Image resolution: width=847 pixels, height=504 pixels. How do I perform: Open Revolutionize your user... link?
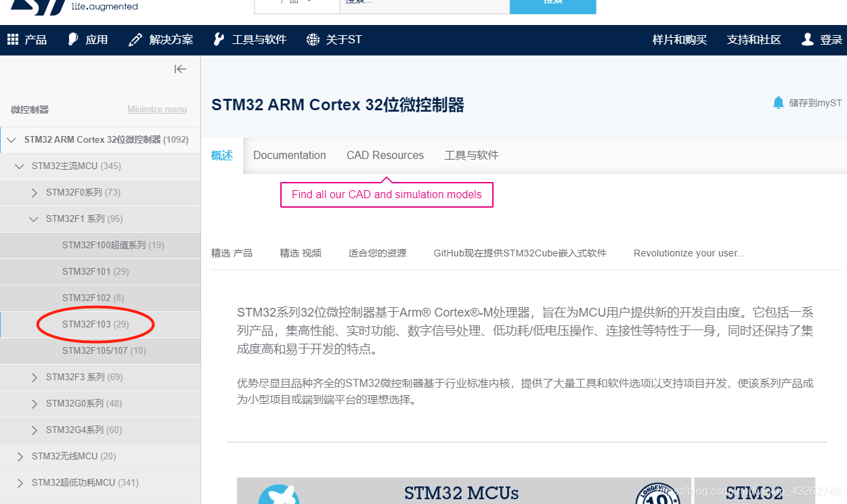pos(689,253)
